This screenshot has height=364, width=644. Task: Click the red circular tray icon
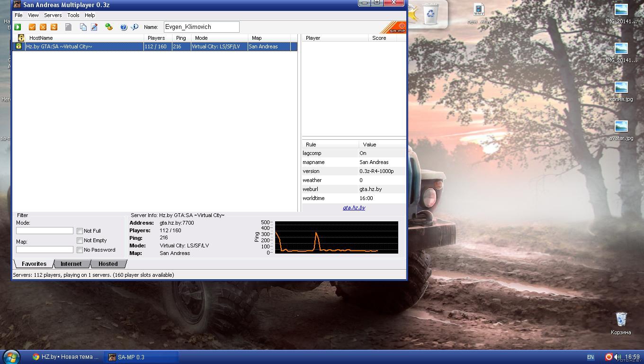[x=608, y=357]
